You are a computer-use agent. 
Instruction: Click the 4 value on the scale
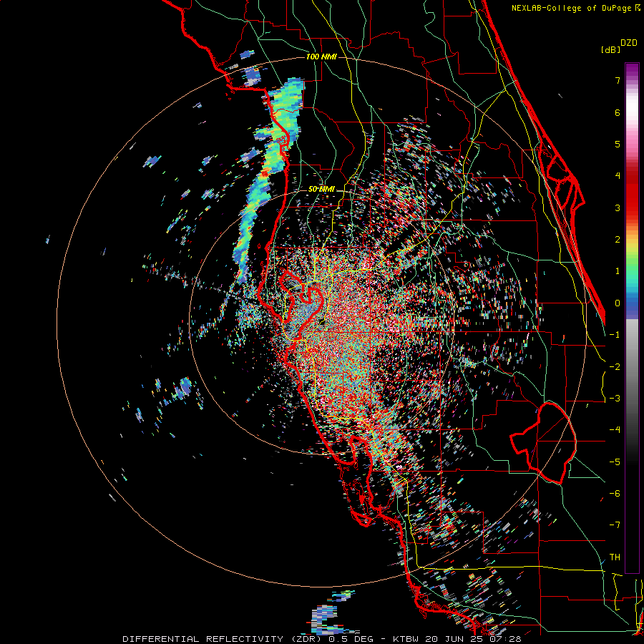(x=618, y=176)
